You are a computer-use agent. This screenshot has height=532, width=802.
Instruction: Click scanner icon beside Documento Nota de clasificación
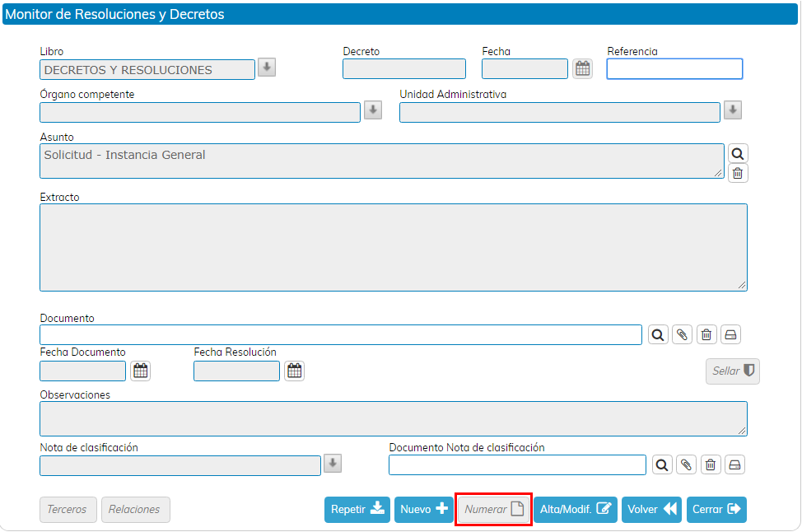[x=734, y=465]
